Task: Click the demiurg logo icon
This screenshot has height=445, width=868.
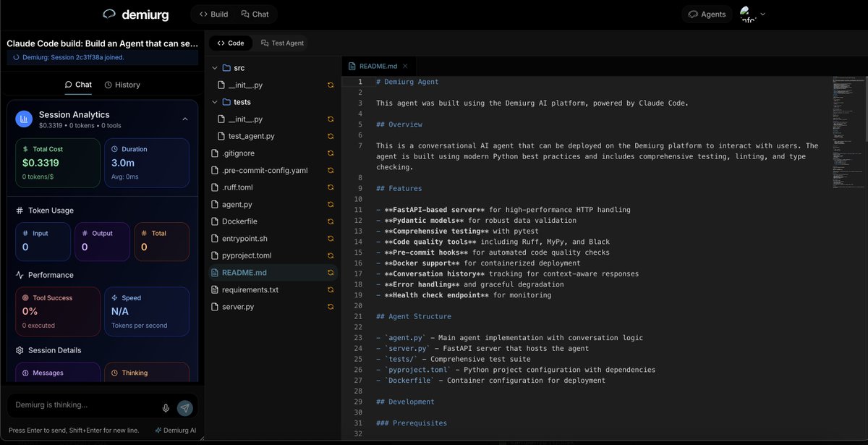Action: tap(109, 14)
